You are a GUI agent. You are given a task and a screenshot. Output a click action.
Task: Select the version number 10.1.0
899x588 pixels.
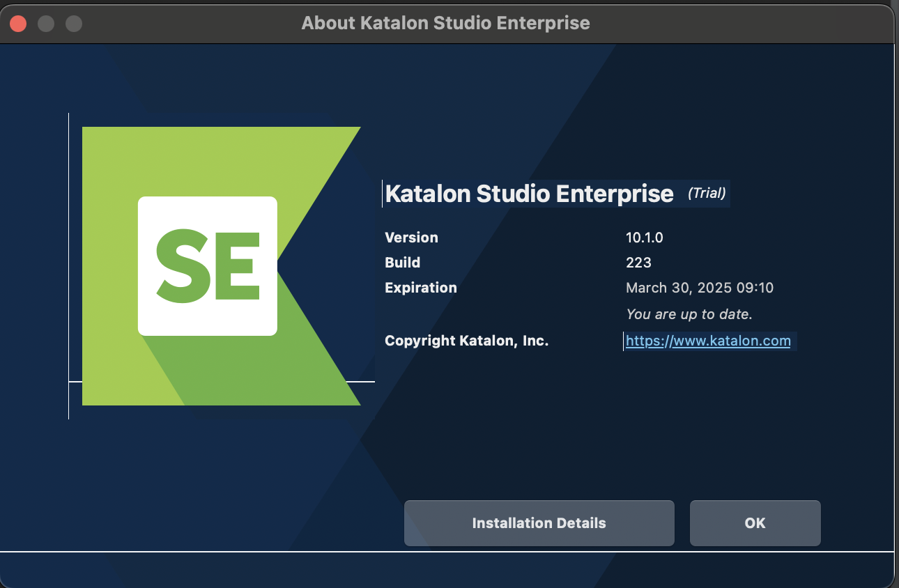point(644,238)
